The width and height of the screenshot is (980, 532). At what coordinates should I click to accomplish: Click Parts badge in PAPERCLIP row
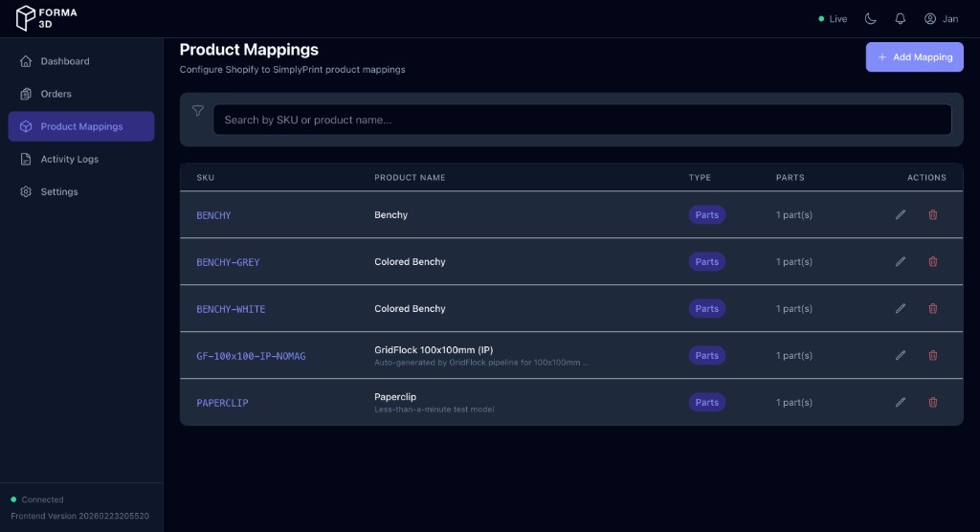tap(707, 402)
